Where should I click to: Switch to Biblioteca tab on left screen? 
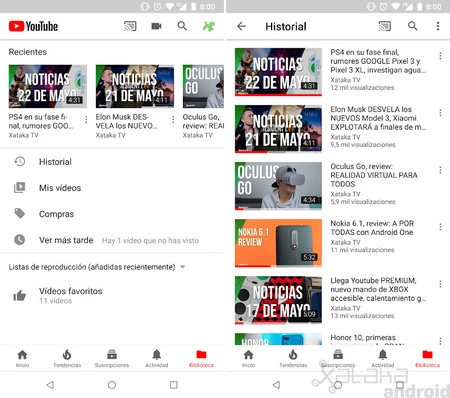coord(201,358)
